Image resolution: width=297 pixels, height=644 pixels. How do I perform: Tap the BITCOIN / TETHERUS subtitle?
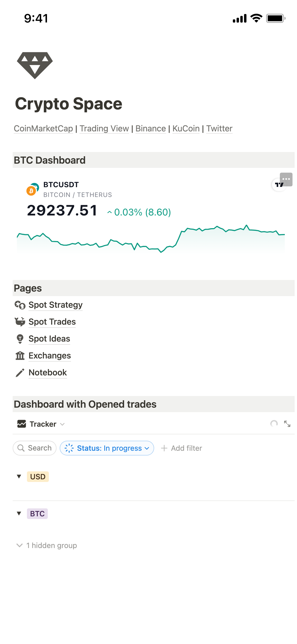[x=78, y=195]
